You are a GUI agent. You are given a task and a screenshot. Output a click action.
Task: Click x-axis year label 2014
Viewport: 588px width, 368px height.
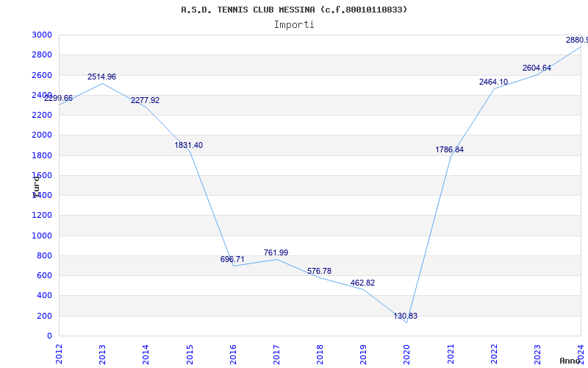pyautogui.click(x=146, y=354)
